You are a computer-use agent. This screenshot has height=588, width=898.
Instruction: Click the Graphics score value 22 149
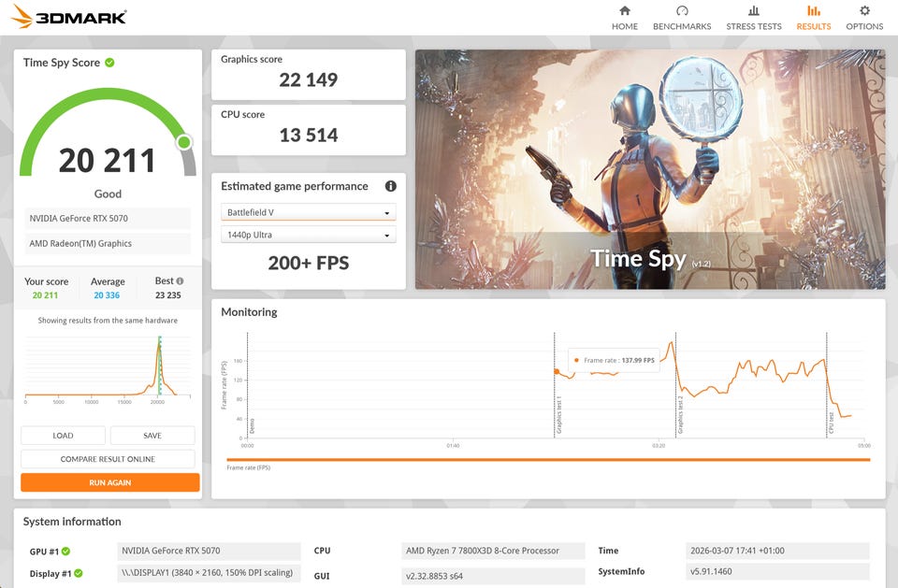(308, 79)
